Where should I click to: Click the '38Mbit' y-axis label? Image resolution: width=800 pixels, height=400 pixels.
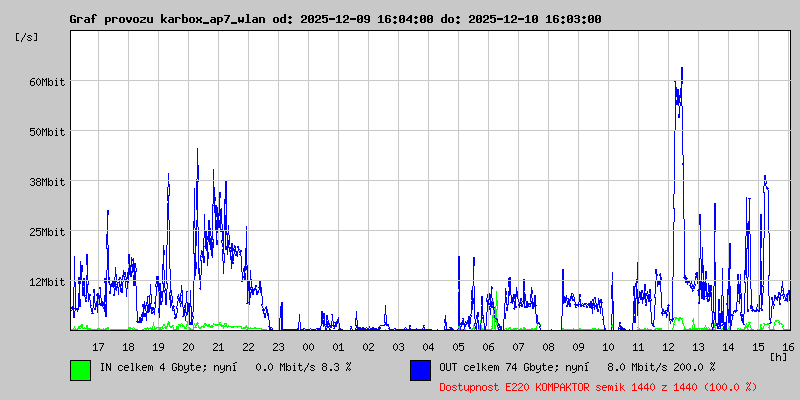tap(46, 182)
